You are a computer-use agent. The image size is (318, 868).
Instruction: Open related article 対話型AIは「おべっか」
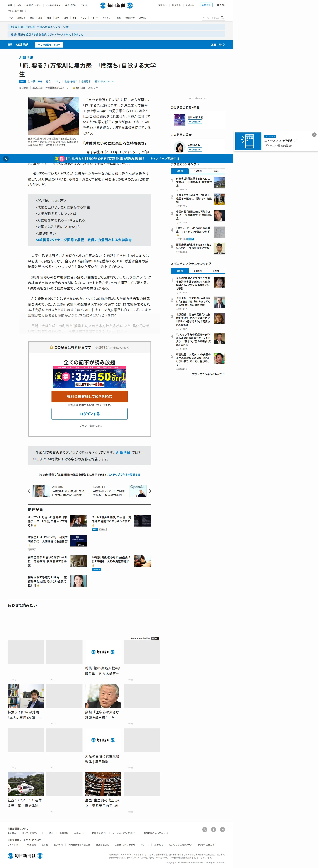pyautogui.click(x=48, y=539)
